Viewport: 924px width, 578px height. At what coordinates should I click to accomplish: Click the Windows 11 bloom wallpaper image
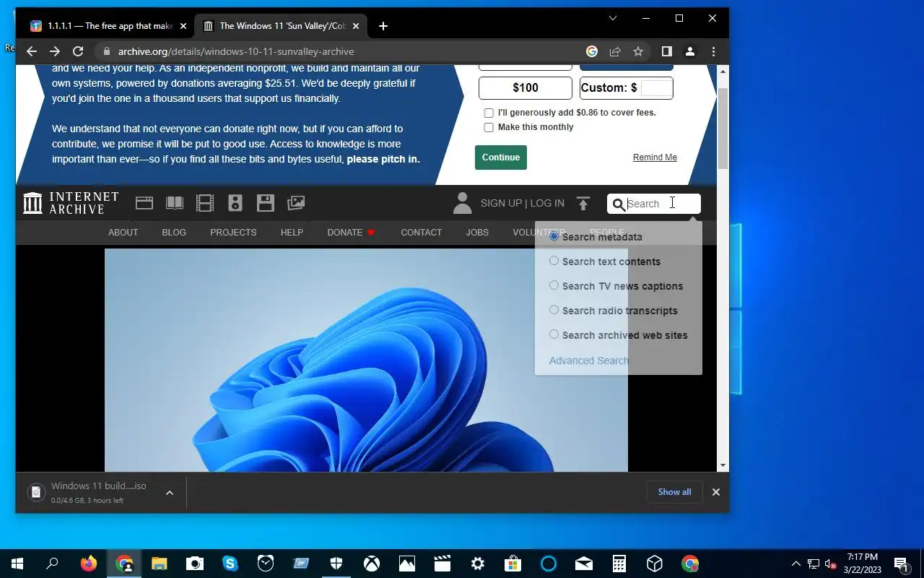366,360
